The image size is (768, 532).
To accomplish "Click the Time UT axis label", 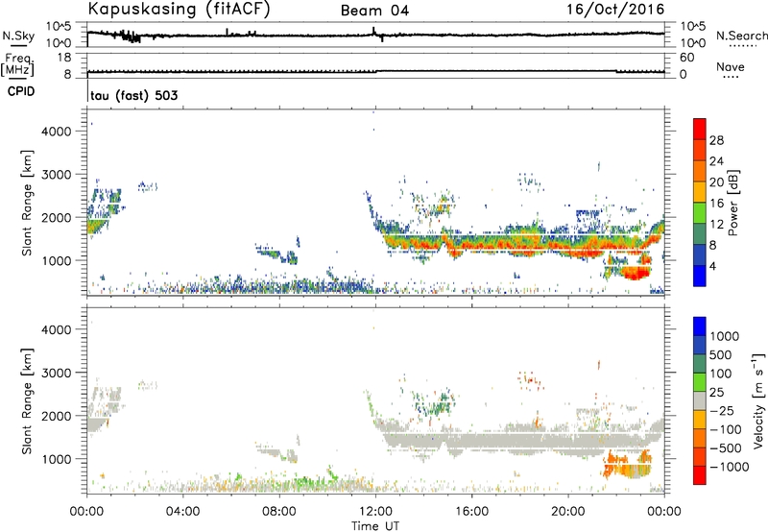I will 375,526.
